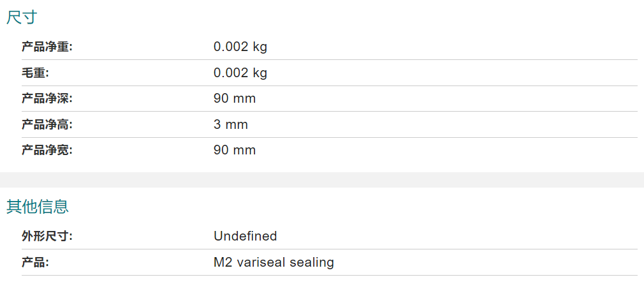This screenshot has width=644, height=282.
Task: Click the Undefined value text
Action: tap(245, 236)
